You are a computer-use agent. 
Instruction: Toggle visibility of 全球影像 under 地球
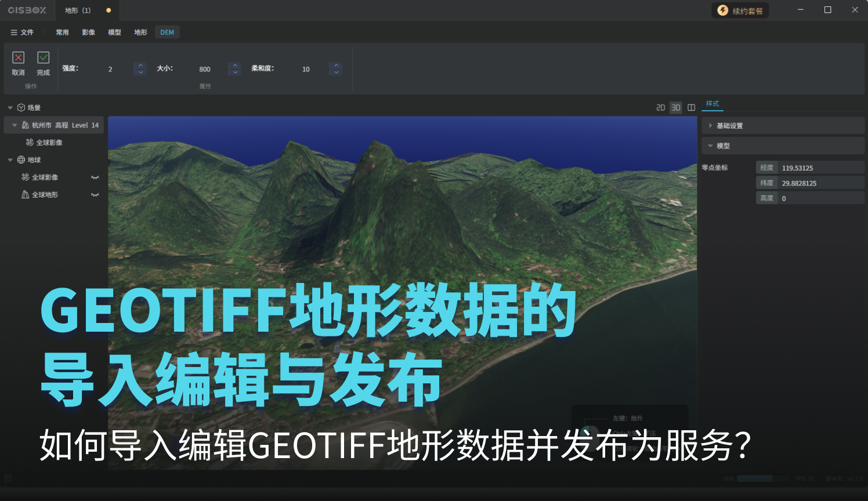coord(95,177)
